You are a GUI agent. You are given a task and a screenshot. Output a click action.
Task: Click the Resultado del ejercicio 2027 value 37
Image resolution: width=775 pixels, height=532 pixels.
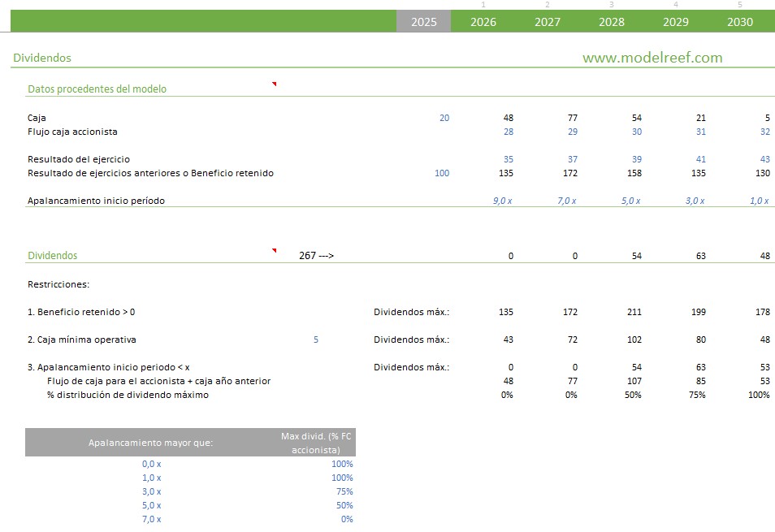[571, 159]
